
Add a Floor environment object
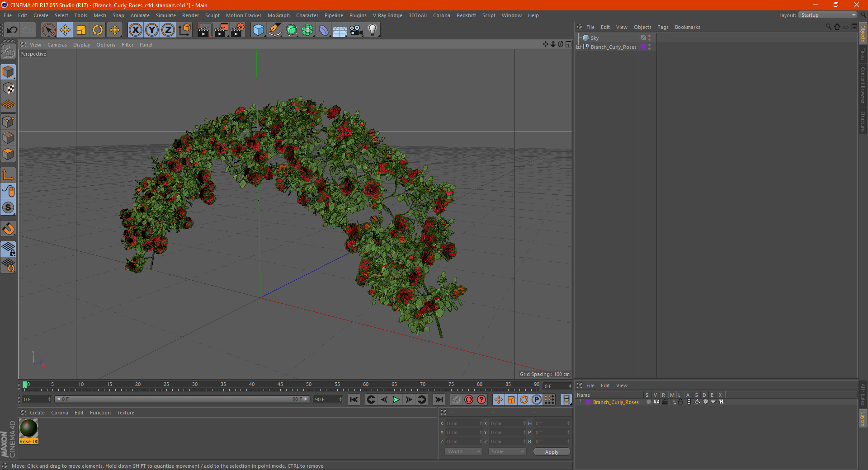point(340,30)
